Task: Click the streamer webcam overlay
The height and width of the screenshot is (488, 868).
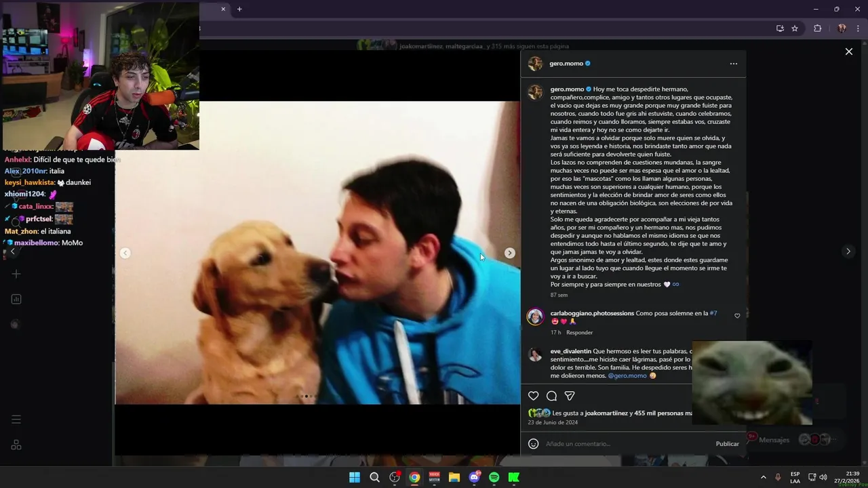Action: (x=101, y=76)
